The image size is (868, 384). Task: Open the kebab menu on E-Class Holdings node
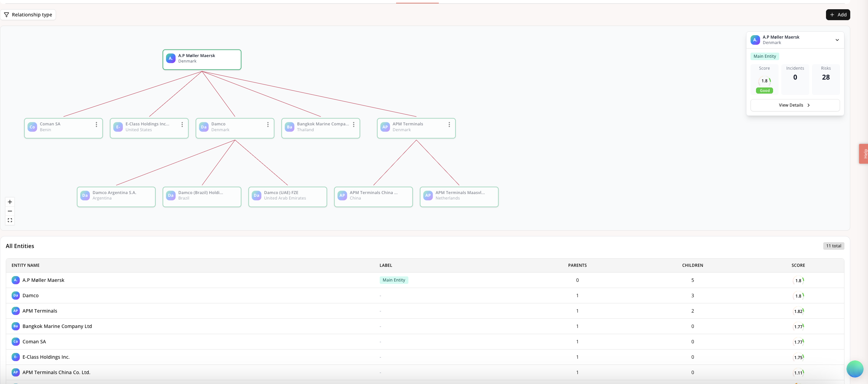[x=182, y=125]
